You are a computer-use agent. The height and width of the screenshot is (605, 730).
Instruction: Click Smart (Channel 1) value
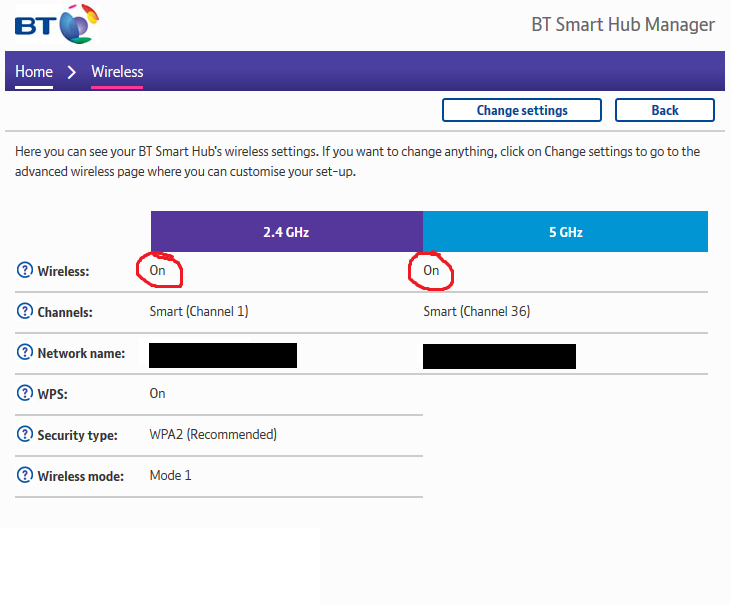point(199,311)
